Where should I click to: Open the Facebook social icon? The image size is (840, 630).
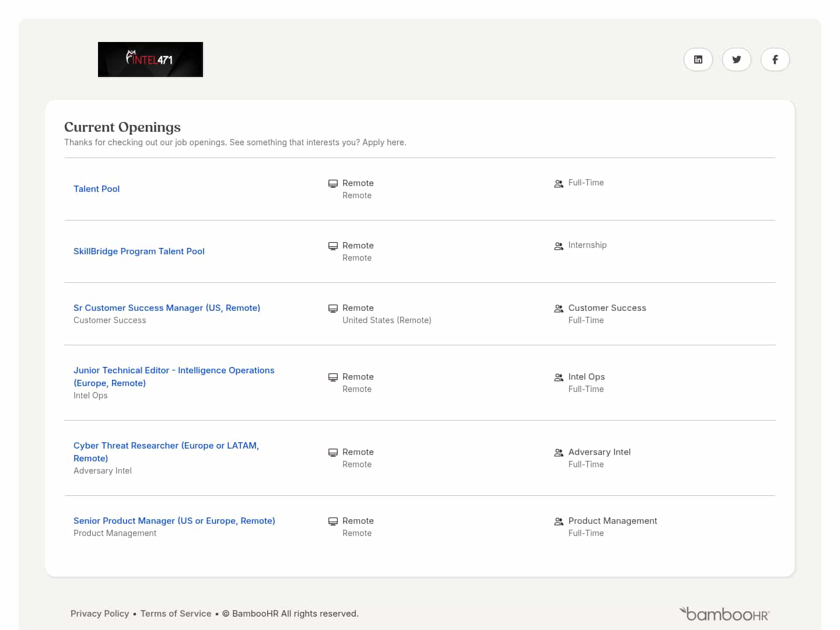click(775, 60)
